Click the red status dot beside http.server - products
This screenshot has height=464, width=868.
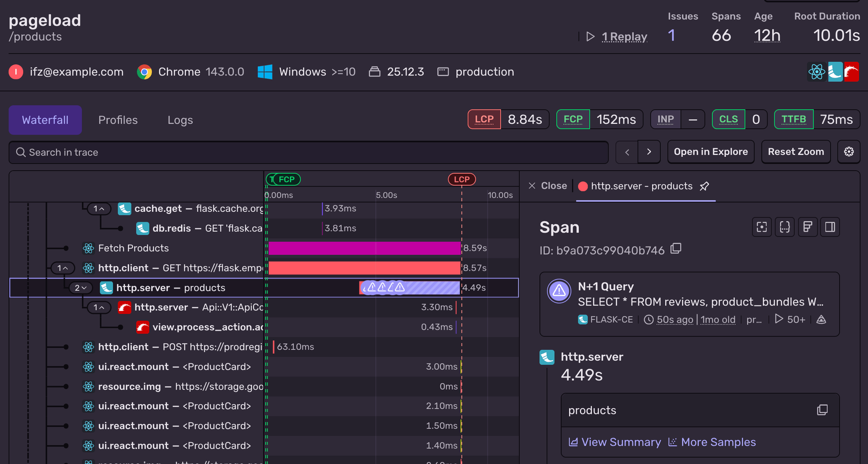coord(582,186)
